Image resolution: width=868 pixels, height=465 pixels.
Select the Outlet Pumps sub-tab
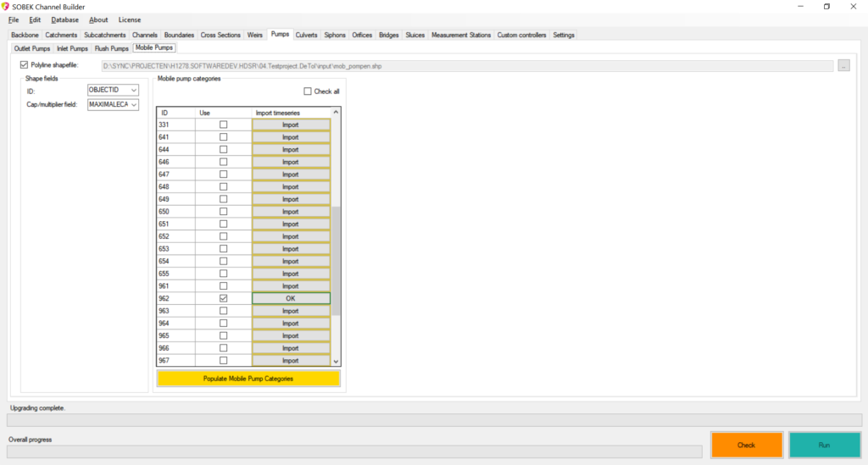tap(32, 48)
